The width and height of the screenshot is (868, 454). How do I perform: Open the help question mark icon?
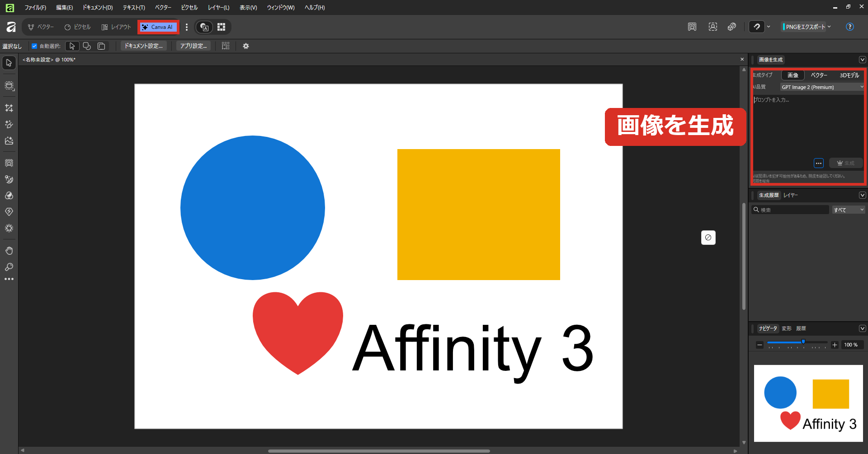(x=850, y=27)
